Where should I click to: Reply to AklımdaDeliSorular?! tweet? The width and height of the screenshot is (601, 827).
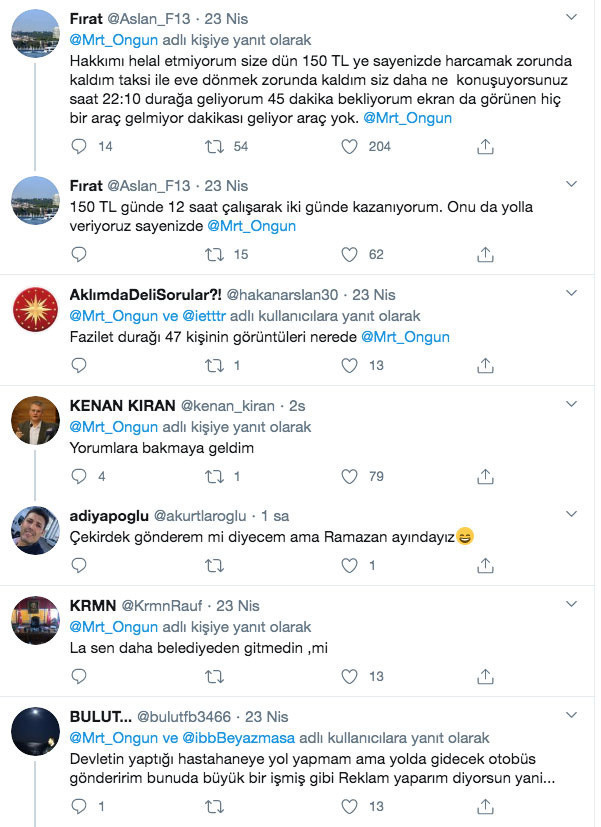[79, 365]
